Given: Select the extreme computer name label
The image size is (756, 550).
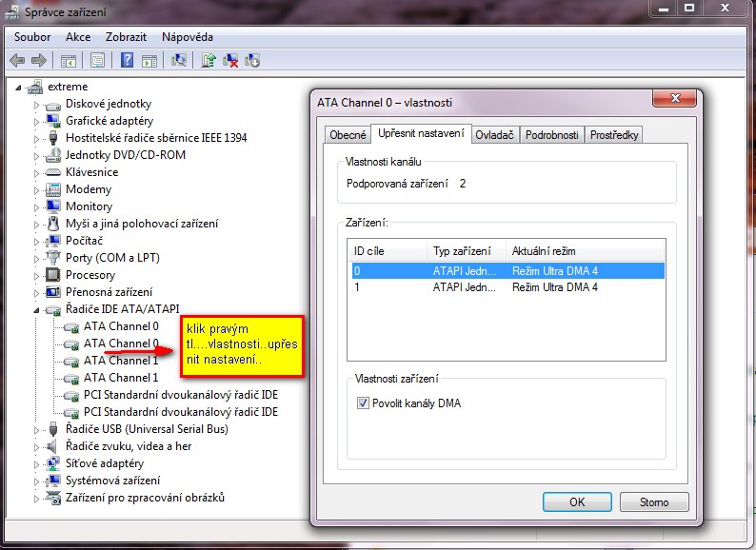Looking at the screenshot, I should tap(68, 87).
